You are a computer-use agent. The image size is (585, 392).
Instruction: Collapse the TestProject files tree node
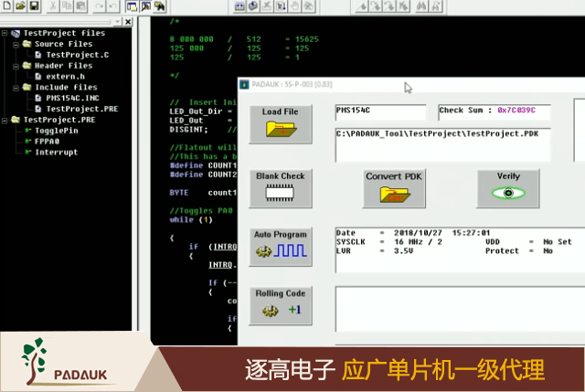point(5,33)
